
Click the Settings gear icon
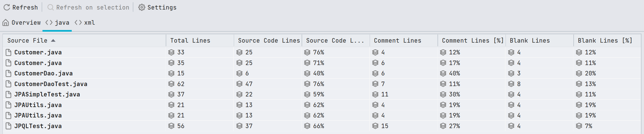(142, 7)
